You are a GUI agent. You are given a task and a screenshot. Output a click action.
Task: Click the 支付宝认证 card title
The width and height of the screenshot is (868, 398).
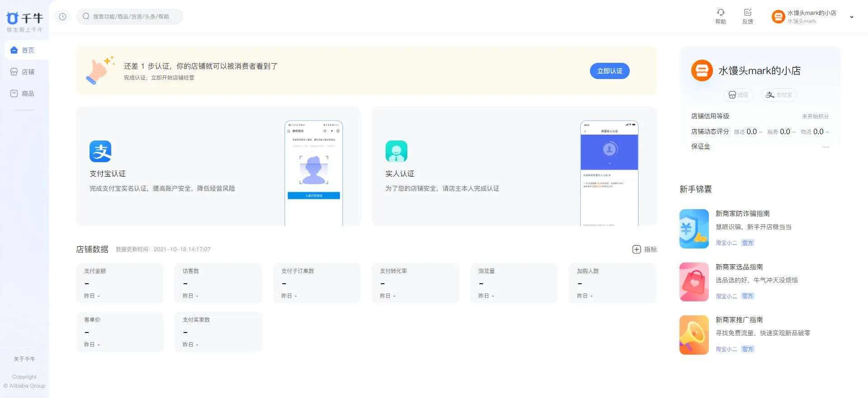pyautogui.click(x=108, y=174)
